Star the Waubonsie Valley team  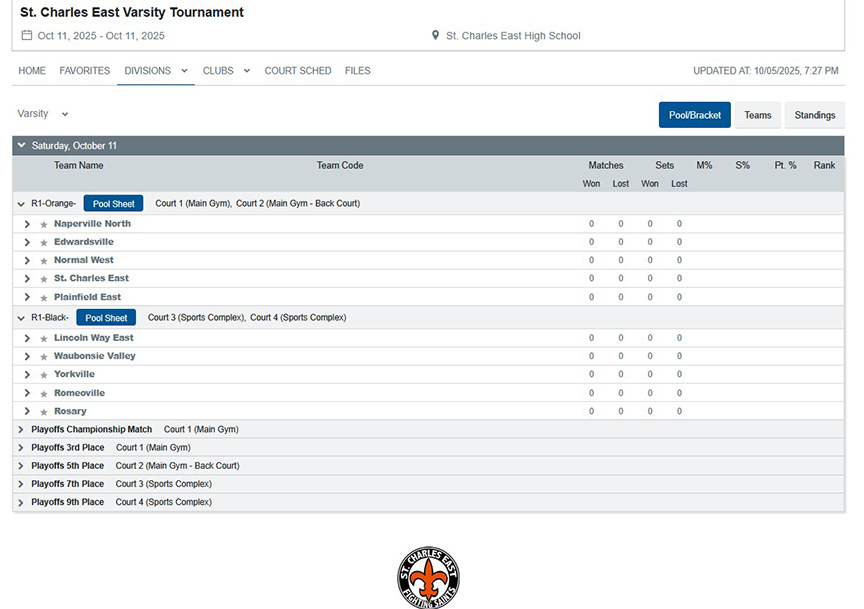(44, 357)
